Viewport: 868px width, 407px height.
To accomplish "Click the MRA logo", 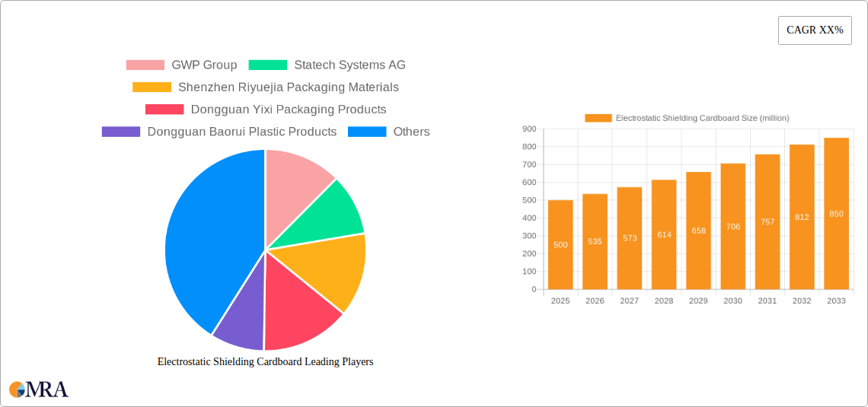I will pos(40,390).
